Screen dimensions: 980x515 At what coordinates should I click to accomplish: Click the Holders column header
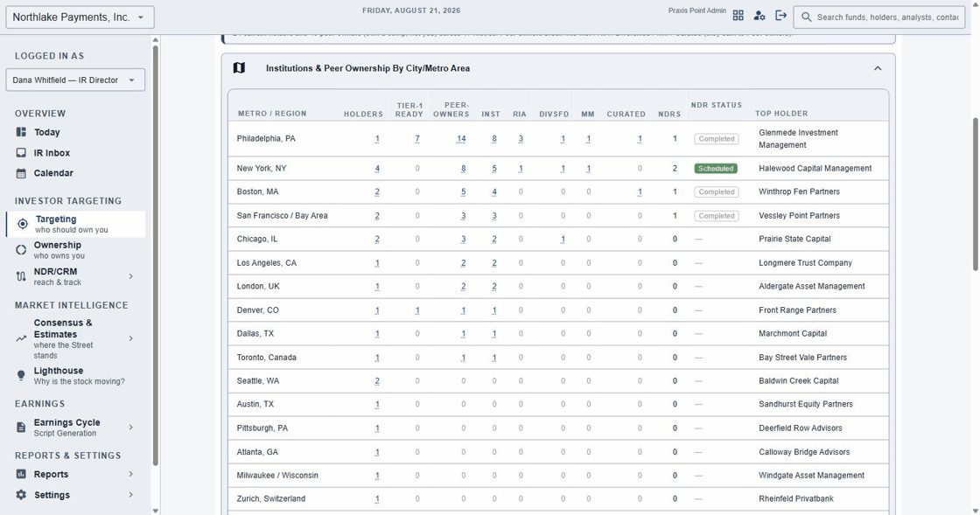click(x=363, y=114)
